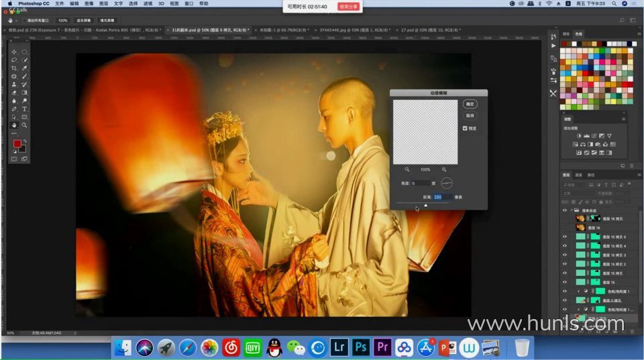
Task: Select the Type tool
Action: tap(24, 109)
